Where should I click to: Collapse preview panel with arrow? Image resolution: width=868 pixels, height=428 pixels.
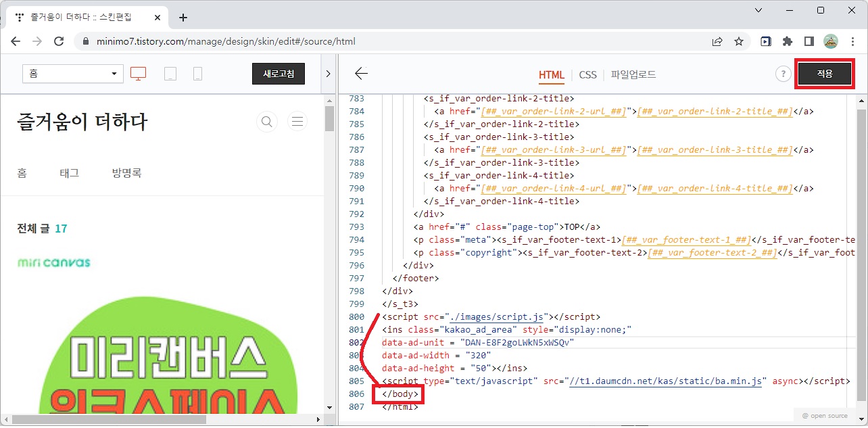[x=329, y=74]
